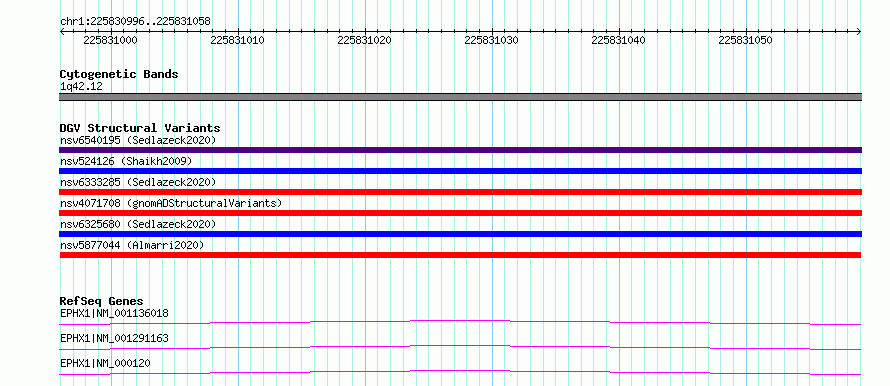
Task: Click the gray 1q42.12 cytoband bar
Action: (460, 97)
